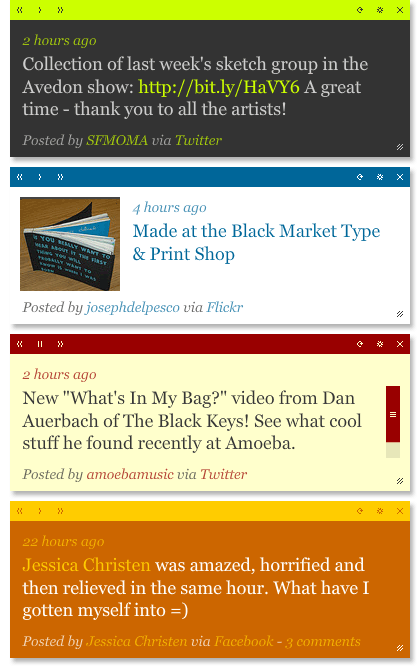
Task: Open settings gear of blue Flickr widget
Action: click(x=380, y=177)
